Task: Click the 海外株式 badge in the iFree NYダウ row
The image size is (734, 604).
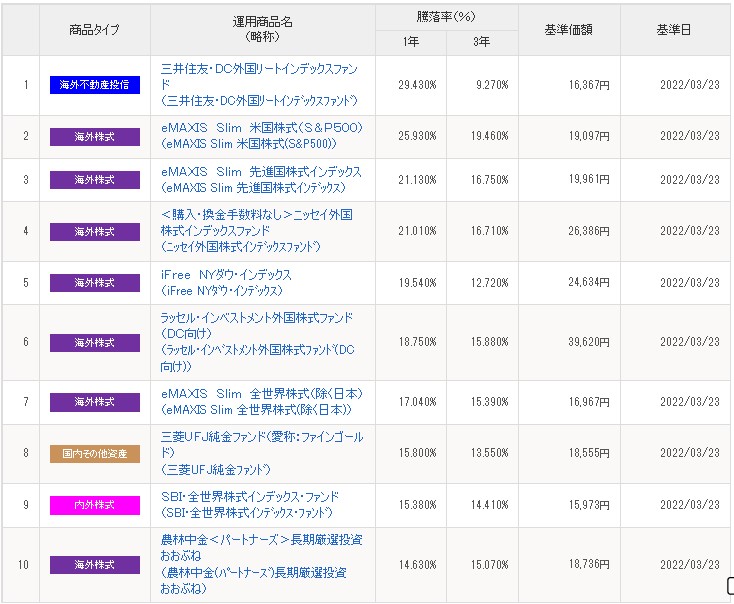Action: tap(95, 283)
